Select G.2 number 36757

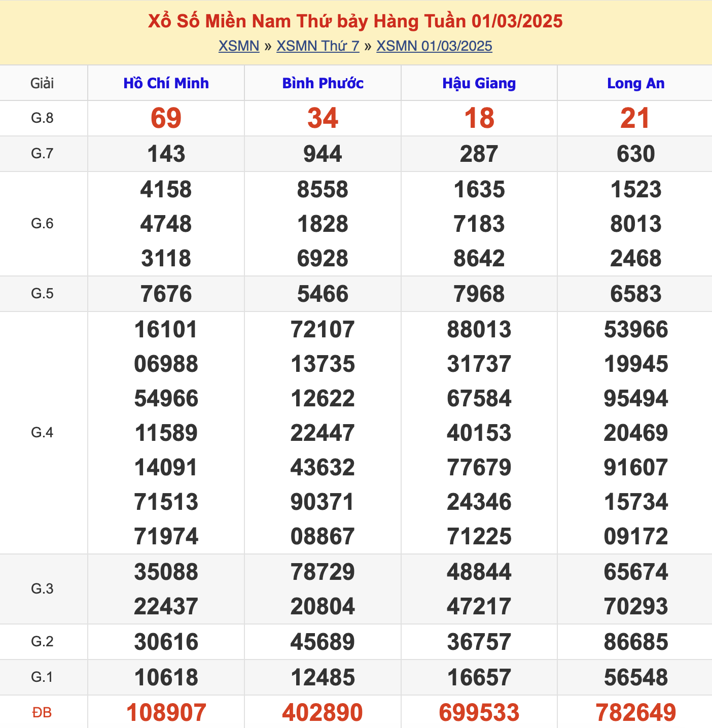click(479, 642)
